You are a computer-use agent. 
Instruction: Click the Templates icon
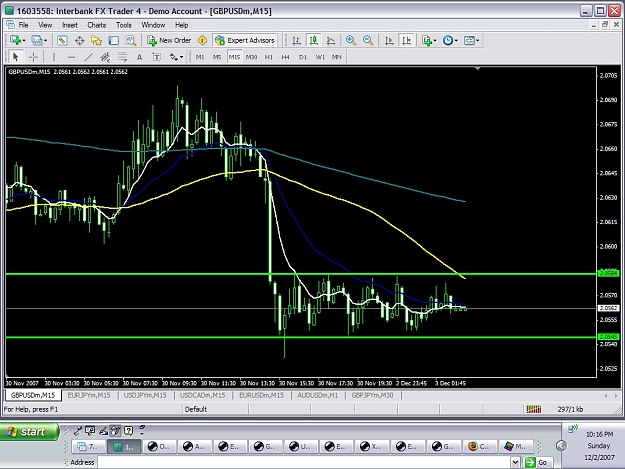tap(470, 40)
